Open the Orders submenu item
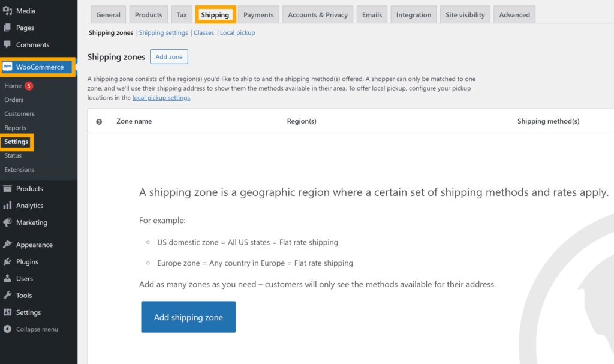Viewport: 614px width, 364px height. click(x=14, y=100)
